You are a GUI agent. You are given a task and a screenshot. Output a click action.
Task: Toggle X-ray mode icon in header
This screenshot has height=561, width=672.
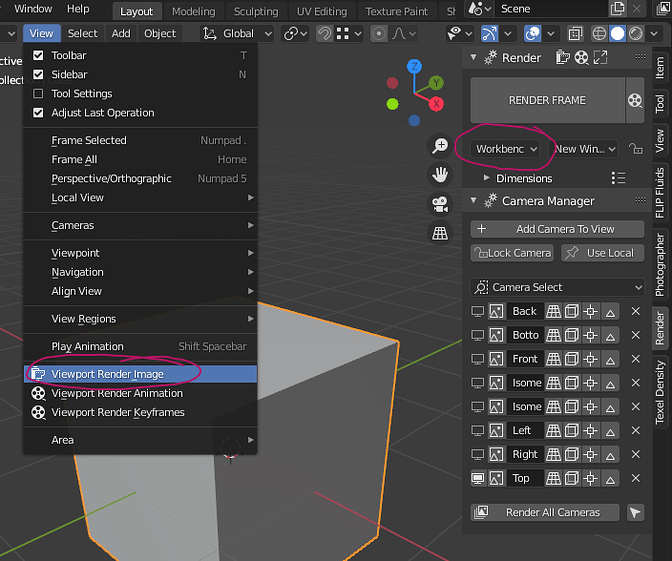pos(575,33)
